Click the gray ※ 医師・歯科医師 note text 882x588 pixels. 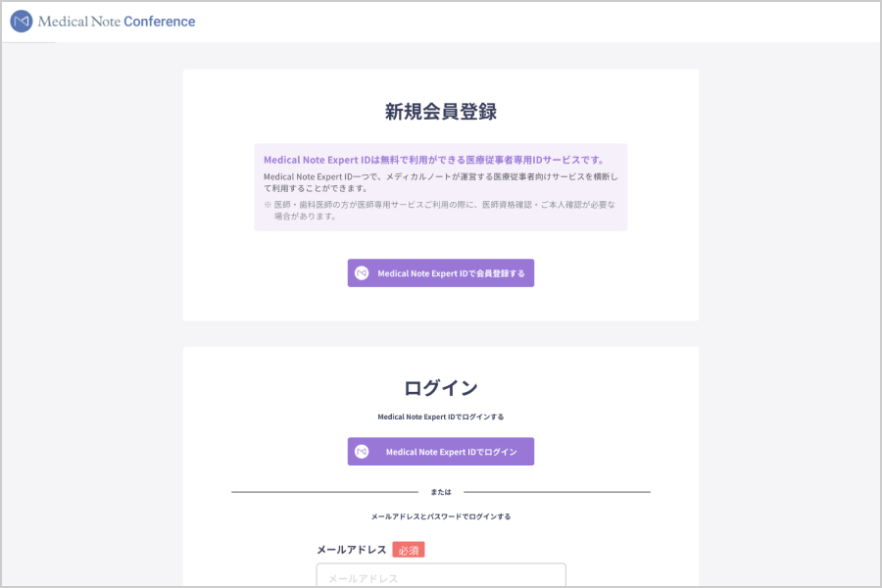(439, 211)
